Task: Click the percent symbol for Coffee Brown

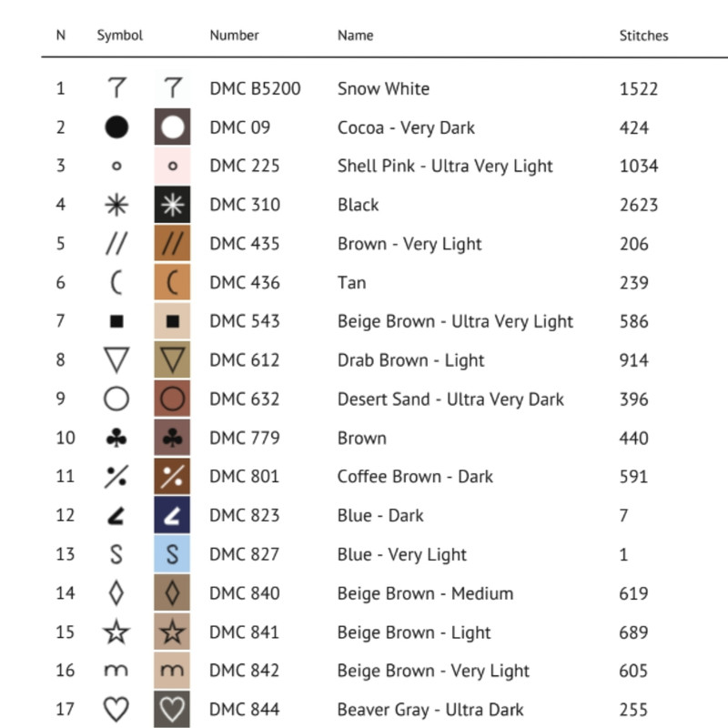Action: point(116,476)
